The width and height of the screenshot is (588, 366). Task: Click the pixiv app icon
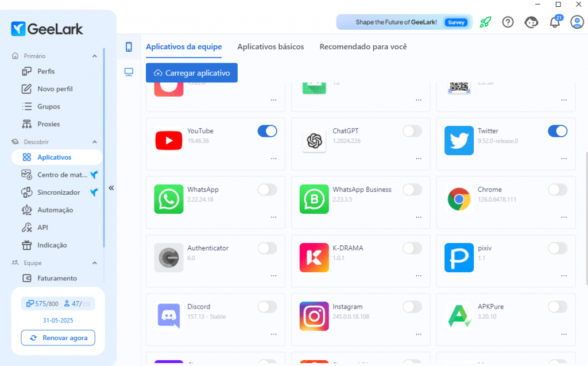(x=459, y=257)
